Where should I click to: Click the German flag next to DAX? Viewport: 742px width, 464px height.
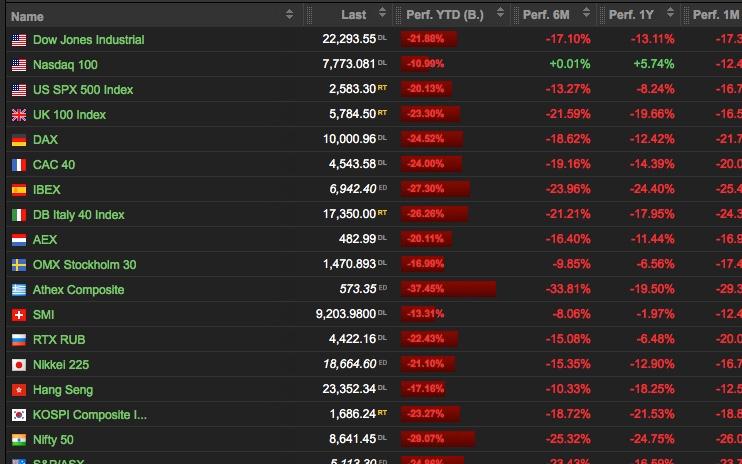tap(18, 140)
